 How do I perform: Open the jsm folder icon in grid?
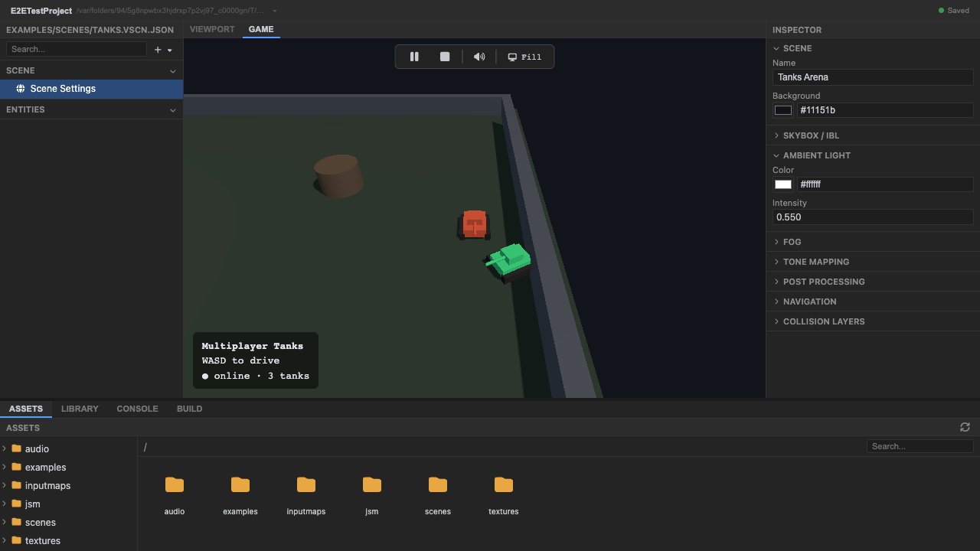pos(372,484)
